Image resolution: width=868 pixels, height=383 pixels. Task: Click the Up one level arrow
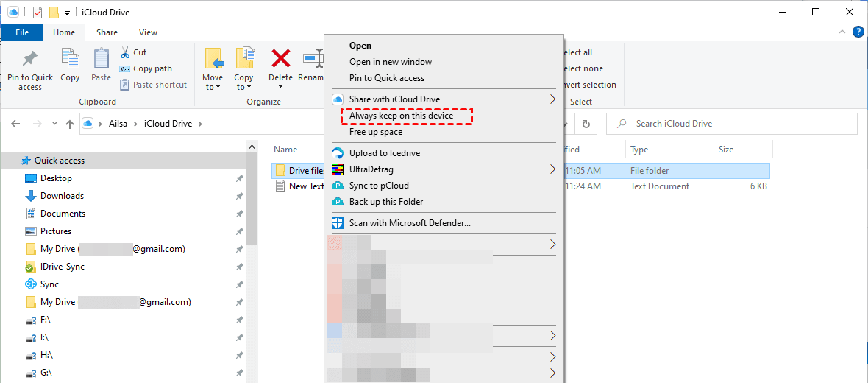tap(70, 124)
